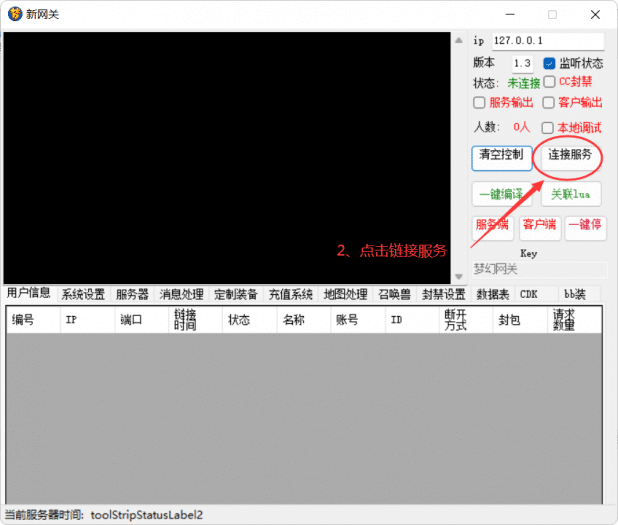Click the 端口 column header
This screenshot has width=618, height=525.
tap(141, 320)
